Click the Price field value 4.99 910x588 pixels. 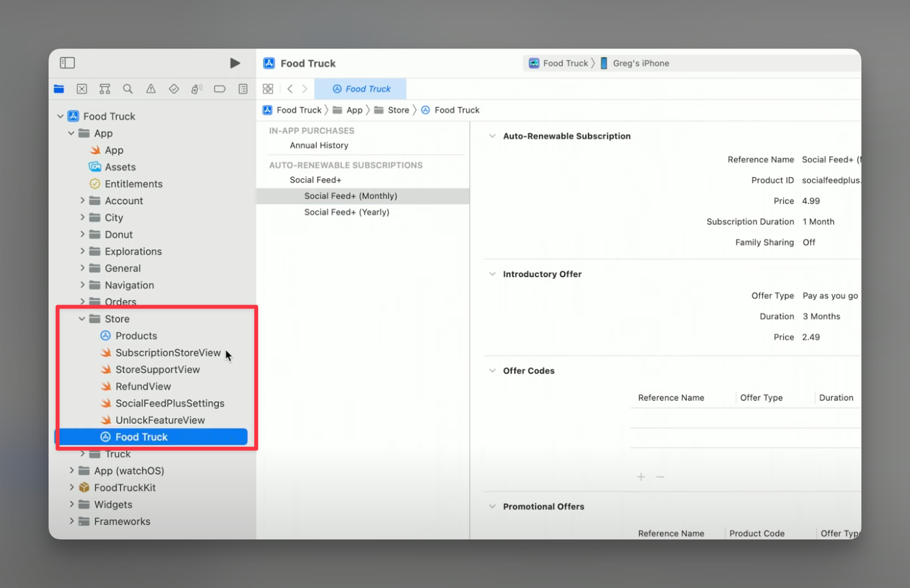[811, 201]
